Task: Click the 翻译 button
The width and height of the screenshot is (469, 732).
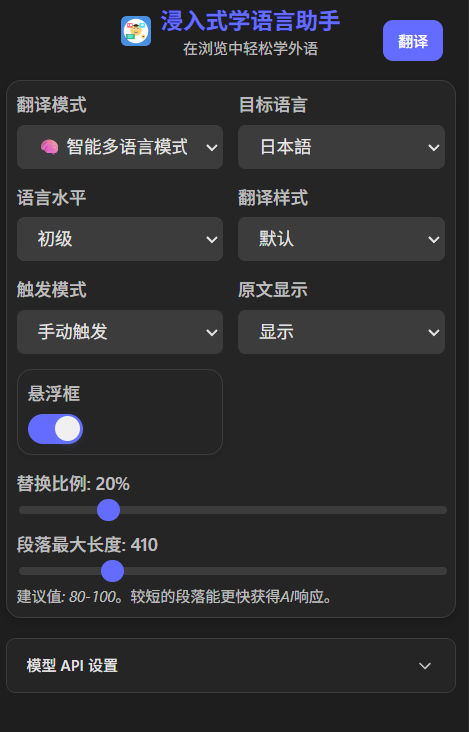Action: [x=413, y=41]
